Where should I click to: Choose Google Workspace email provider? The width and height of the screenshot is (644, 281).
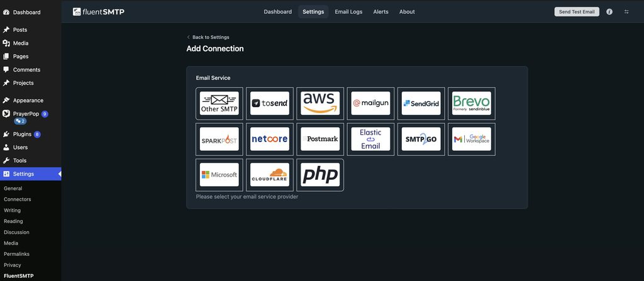pos(472,140)
